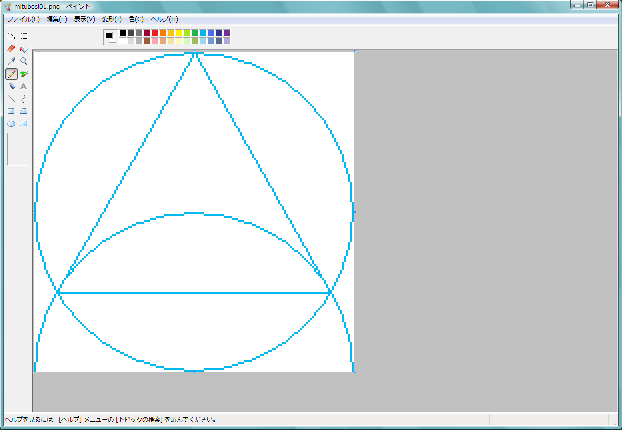Select the Text tool
Screen dimensions: 622x430
coord(23,87)
